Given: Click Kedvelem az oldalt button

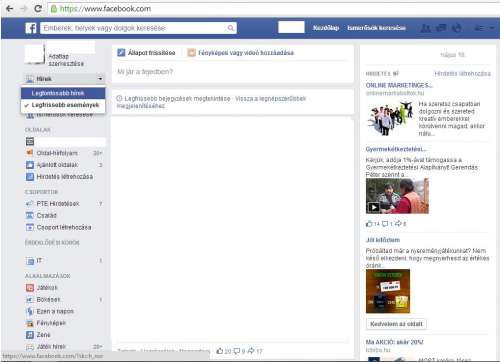Looking at the screenshot, I should click(396, 324).
